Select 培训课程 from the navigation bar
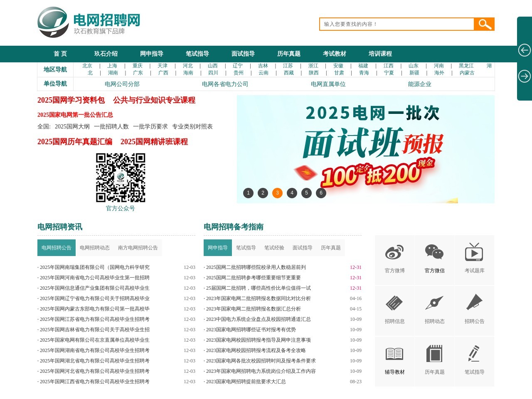Screen dimensions: 532x399 coord(380,54)
